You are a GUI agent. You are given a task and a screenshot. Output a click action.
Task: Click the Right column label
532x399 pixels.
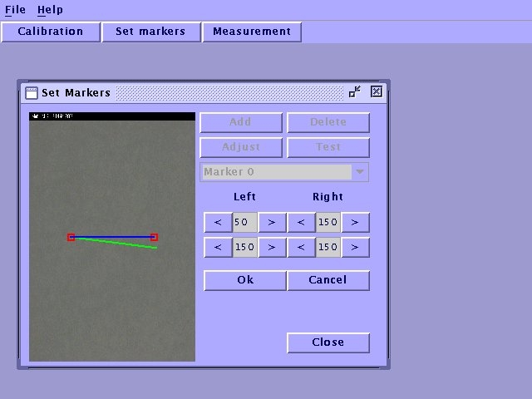tap(328, 197)
